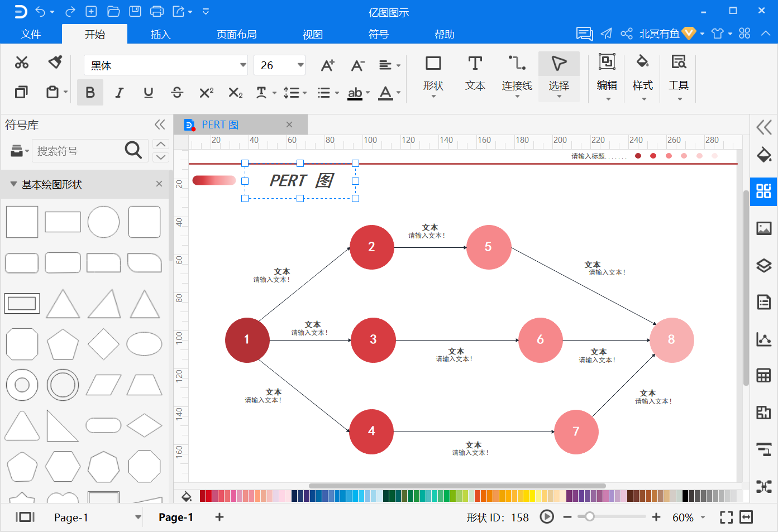Open the image panel in right sidebar
Image resolution: width=778 pixels, height=532 pixels.
tap(763, 228)
